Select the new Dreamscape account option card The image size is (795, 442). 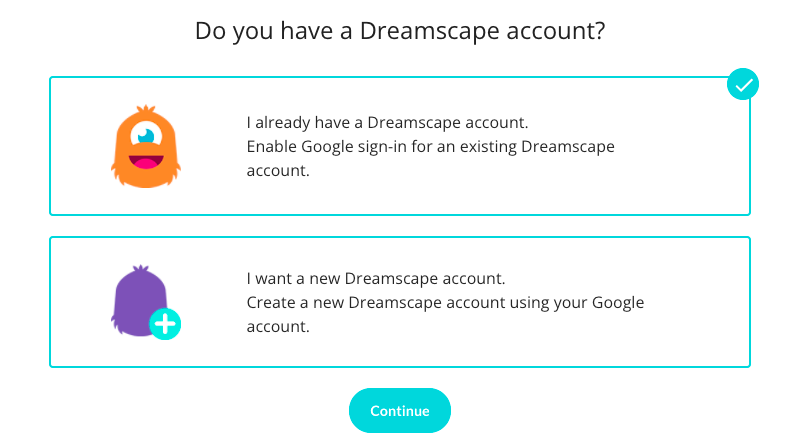point(400,302)
